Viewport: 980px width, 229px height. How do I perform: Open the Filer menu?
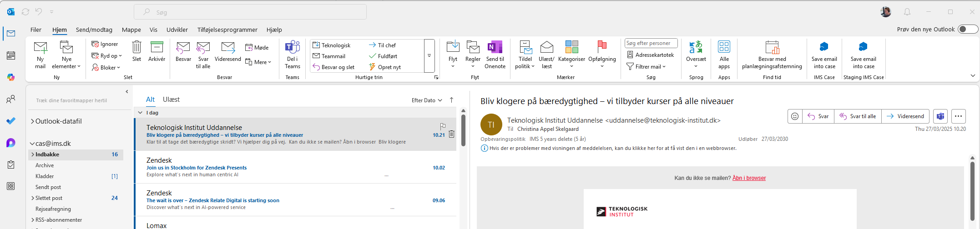36,30
